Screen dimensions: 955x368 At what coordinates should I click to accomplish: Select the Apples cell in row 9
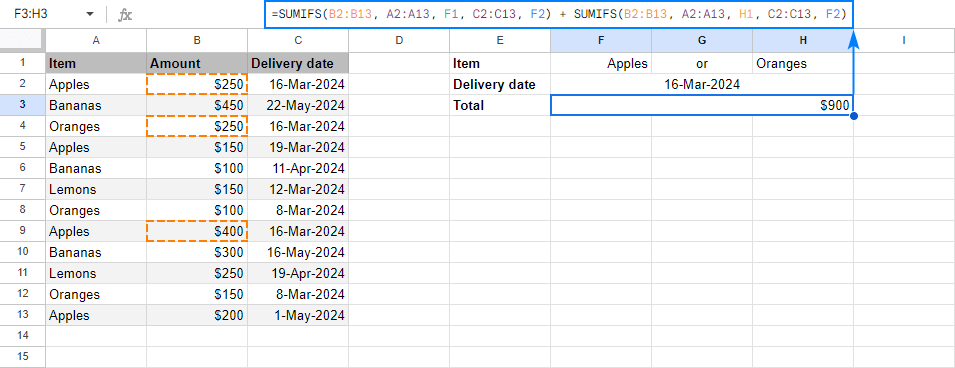click(96, 232)
